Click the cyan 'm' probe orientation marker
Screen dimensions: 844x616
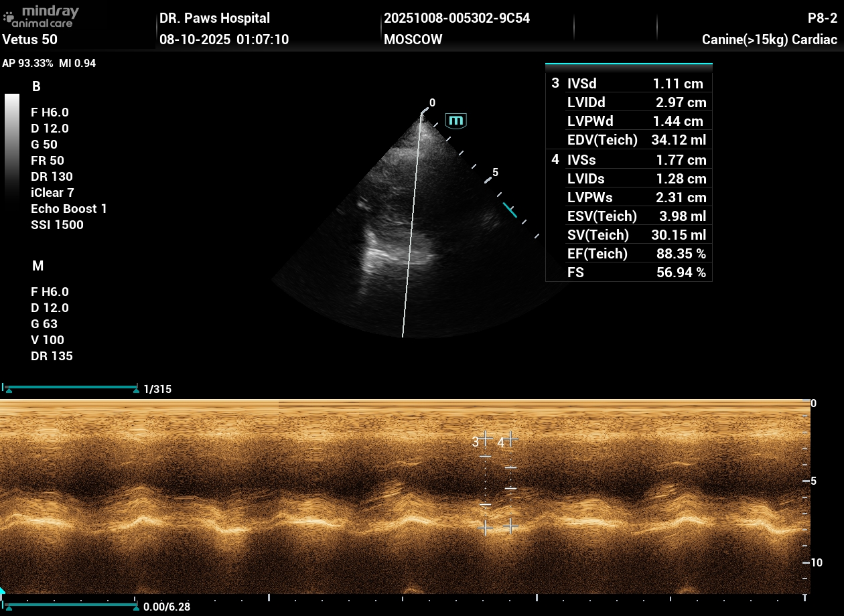click(456, 121)
